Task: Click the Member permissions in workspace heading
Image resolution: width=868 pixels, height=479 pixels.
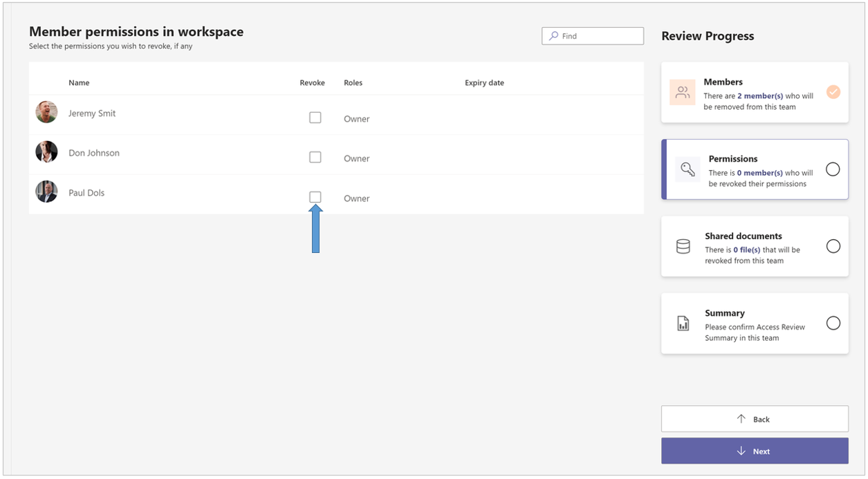Action: click(x=136, y=31)
